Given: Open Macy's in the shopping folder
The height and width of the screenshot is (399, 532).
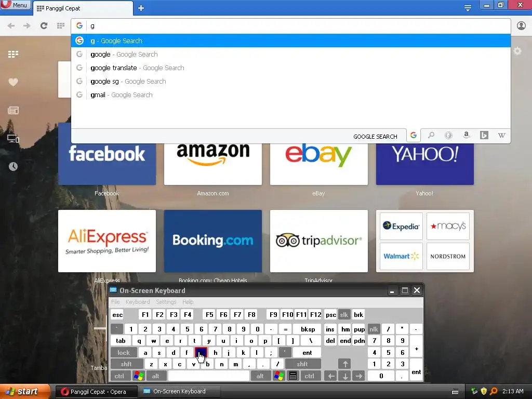Looking at the screenshot, I should (x=448, y=226).
